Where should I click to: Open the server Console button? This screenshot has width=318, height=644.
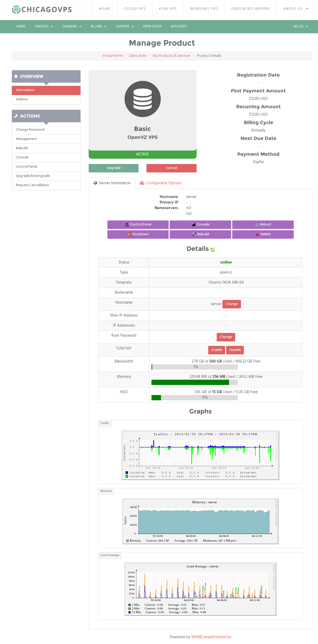[x=200, y=224]
